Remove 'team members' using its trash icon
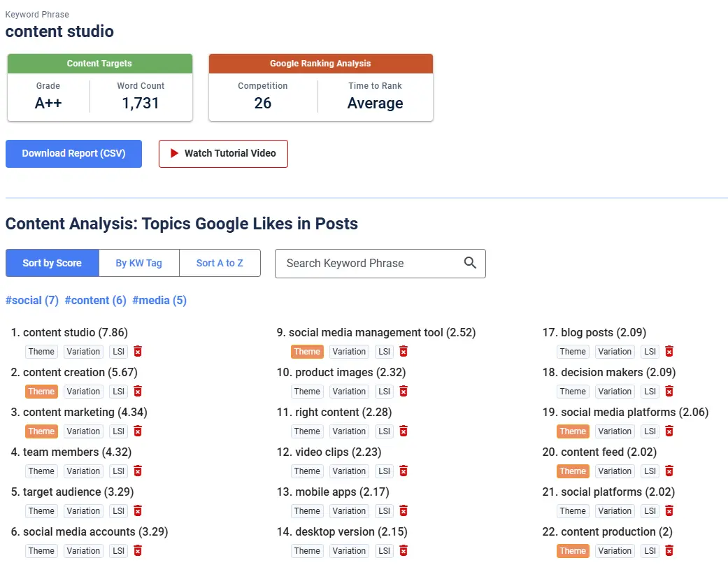The image size is (728, 565). click(138, 471)
